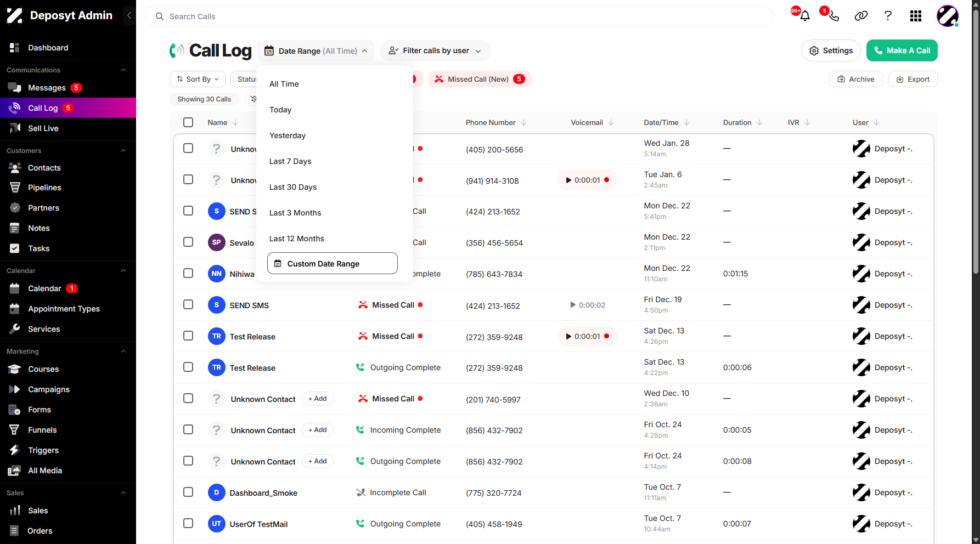Click the Export button

click(x=913, y=79)
